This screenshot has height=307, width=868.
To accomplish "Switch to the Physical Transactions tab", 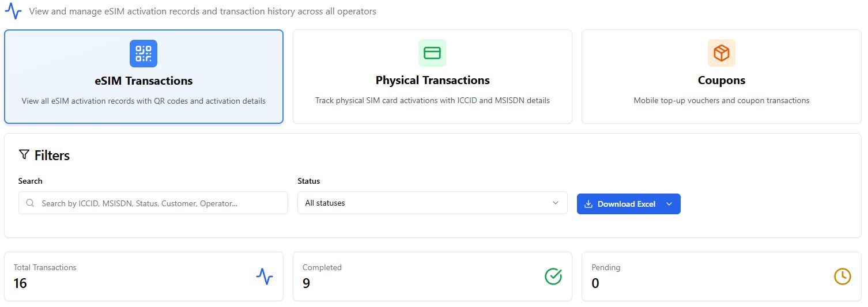I will coord(432,80).
